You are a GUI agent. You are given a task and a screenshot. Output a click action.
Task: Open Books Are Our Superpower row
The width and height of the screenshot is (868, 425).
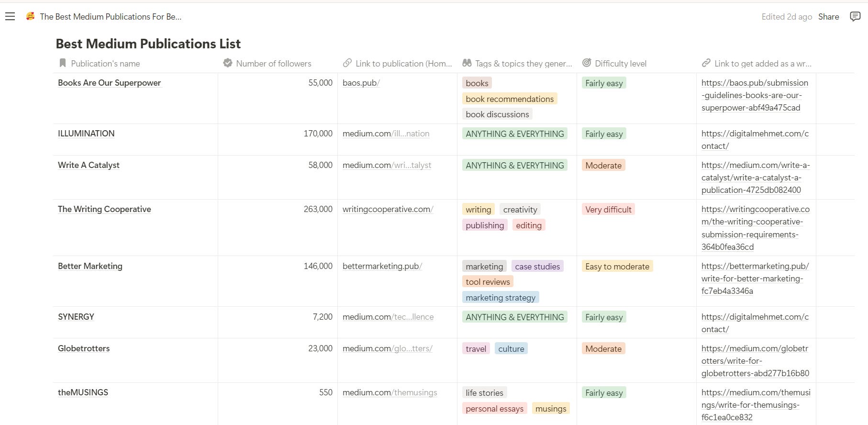pos(109,83)
